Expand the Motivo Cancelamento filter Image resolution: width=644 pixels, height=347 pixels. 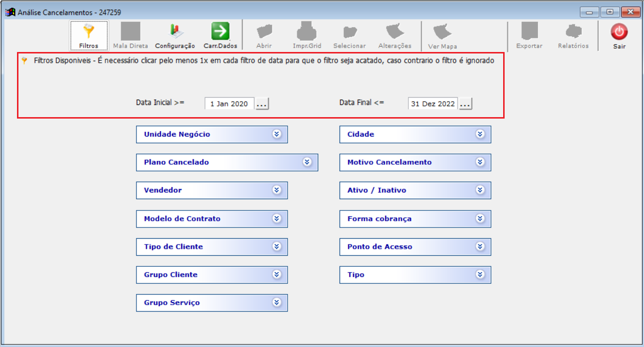pos(480,162)
